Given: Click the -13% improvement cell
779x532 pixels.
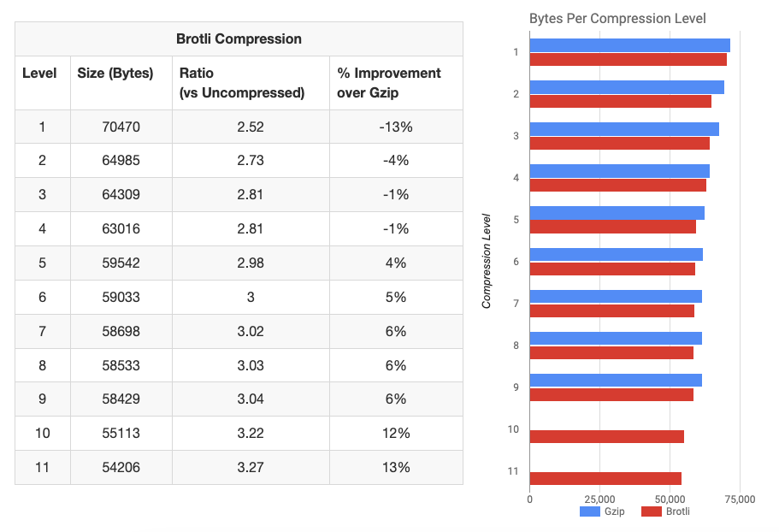Looking at the screenshot, I should 396,127.
